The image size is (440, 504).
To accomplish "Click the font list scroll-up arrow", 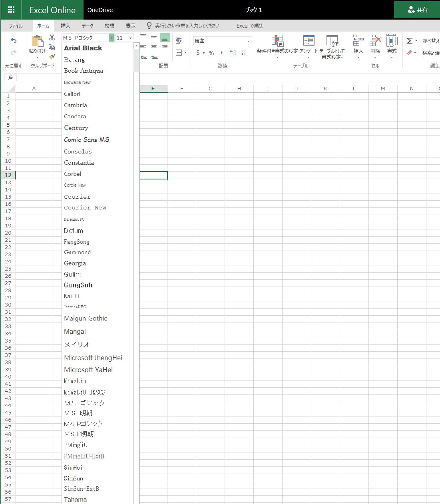I will 136,46.
